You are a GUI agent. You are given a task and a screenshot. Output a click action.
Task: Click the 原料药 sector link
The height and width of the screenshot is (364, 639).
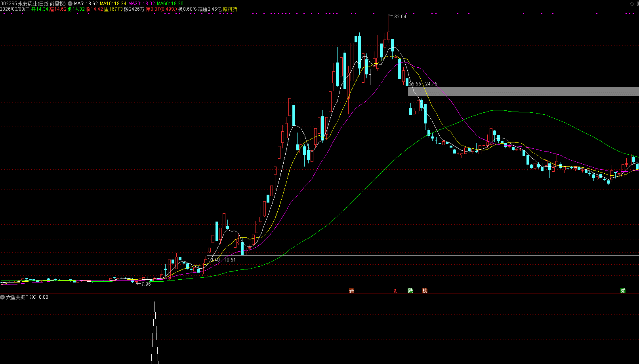click(x=230, y=9)
